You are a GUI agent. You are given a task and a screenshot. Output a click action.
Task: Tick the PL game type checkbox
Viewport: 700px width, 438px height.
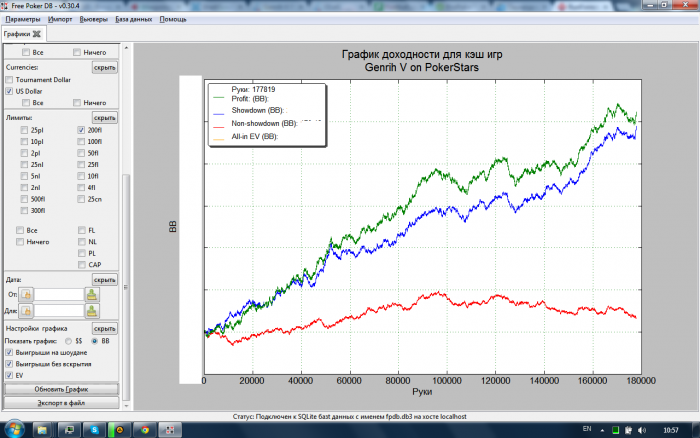[x=82, y=253]
